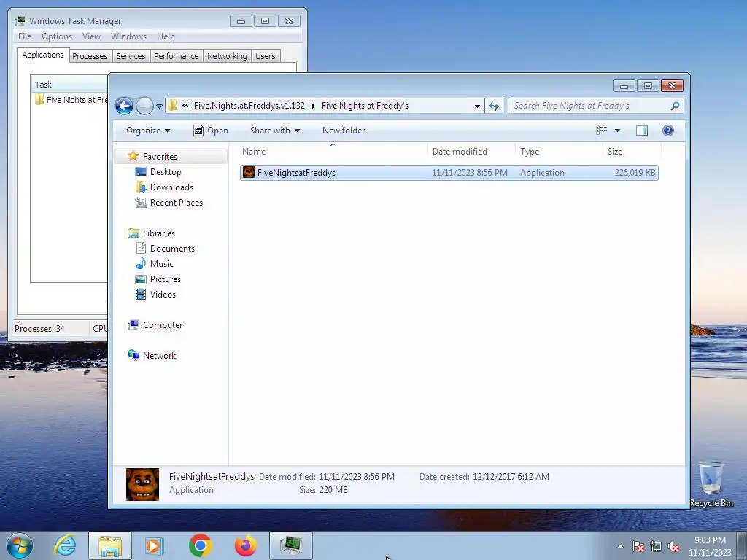Change your view icon in Explorer toolbar

(602, 131)
